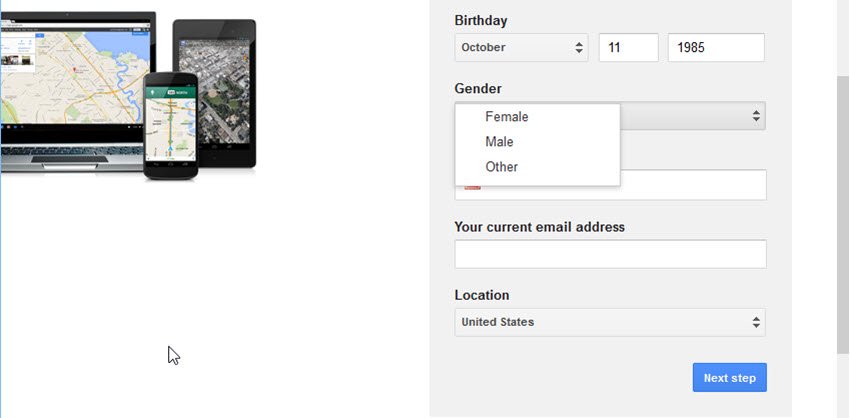The height and width of the screenshot is (418, 850).
Task: Click the "Your current email address" label
Action: [x=539, y=227]
